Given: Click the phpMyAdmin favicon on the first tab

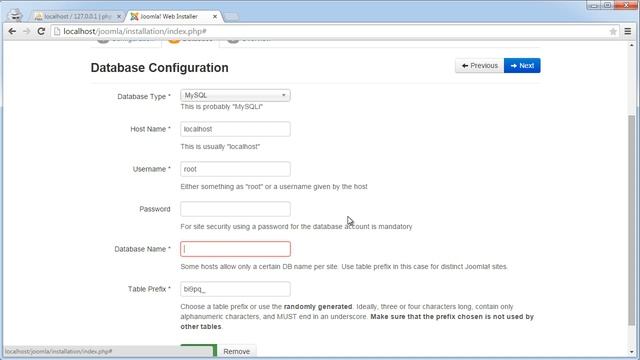Looking at the screenshot, I should coord(39,16).
